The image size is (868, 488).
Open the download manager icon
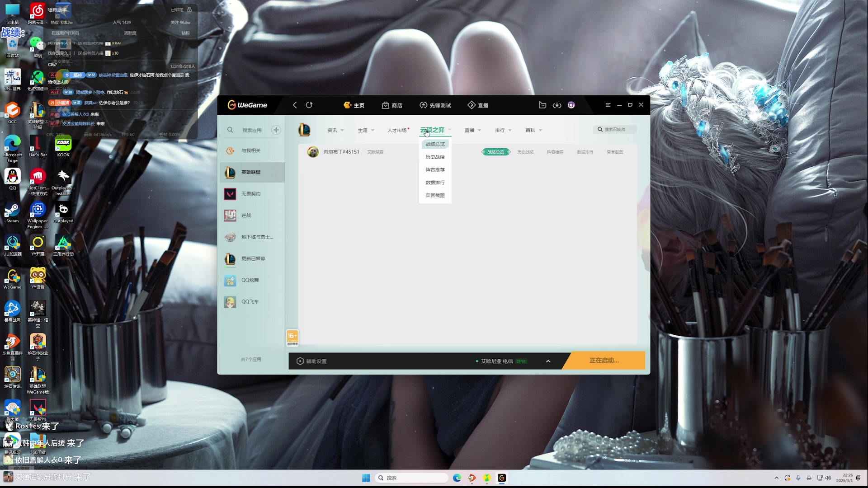[x=557, y=105]
